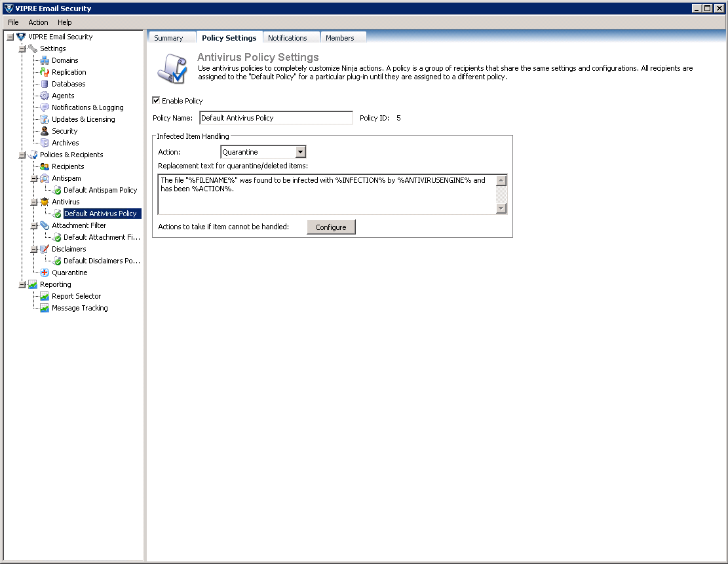Click the Message Tracking icon

click(45, 308)
